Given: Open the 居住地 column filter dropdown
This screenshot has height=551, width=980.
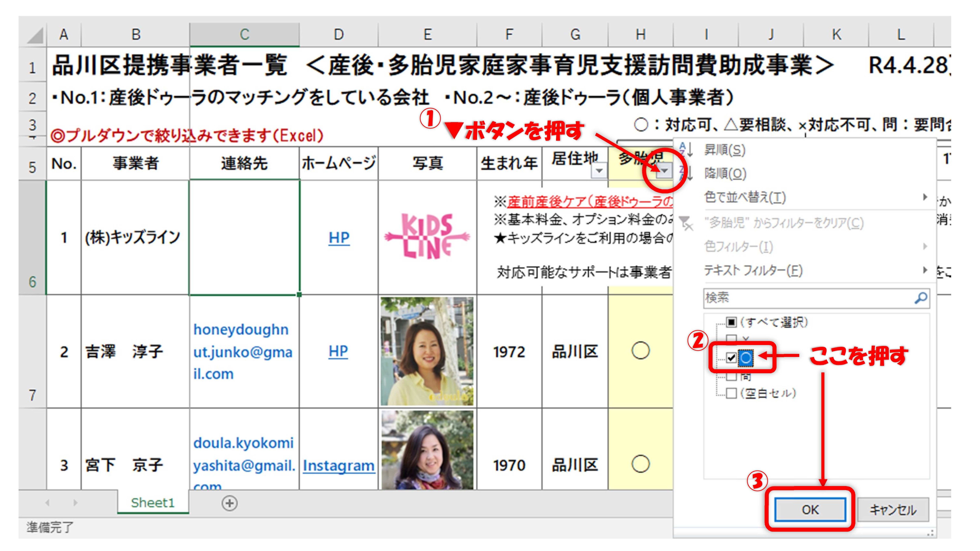Looking at the screenshot, I should tap(599, 171).
